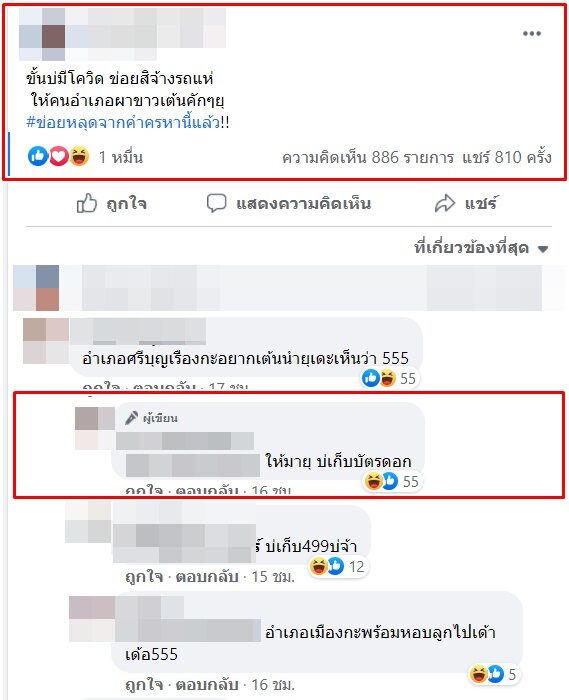Click the pencil author badge icon
This screenshot has width=569, height=700.
tap(132, 418)
